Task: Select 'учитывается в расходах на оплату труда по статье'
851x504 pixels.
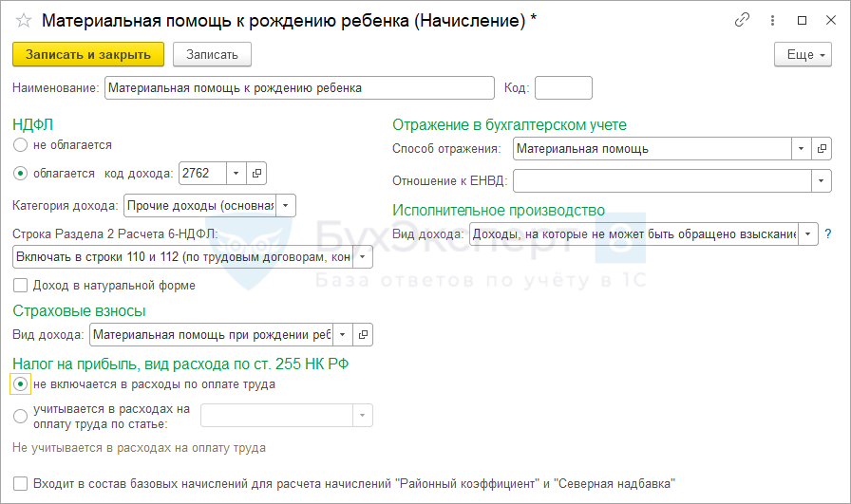Action: click(20, 416)
